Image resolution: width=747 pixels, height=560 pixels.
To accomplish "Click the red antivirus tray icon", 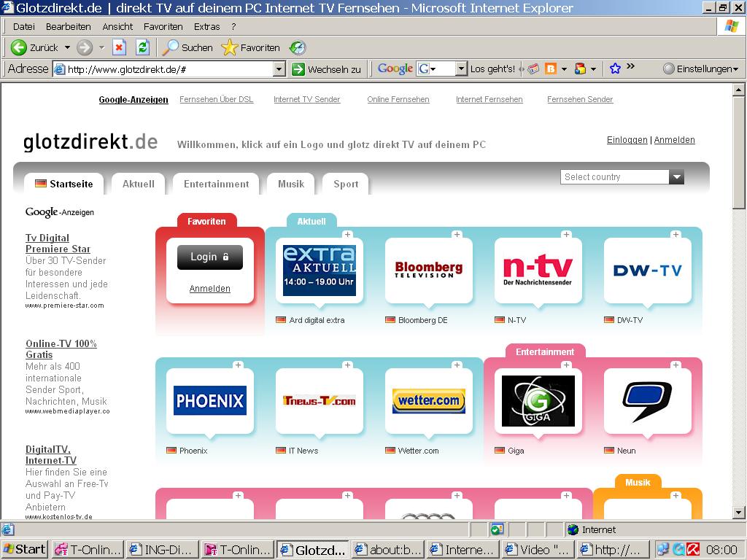I will point(693,550).
